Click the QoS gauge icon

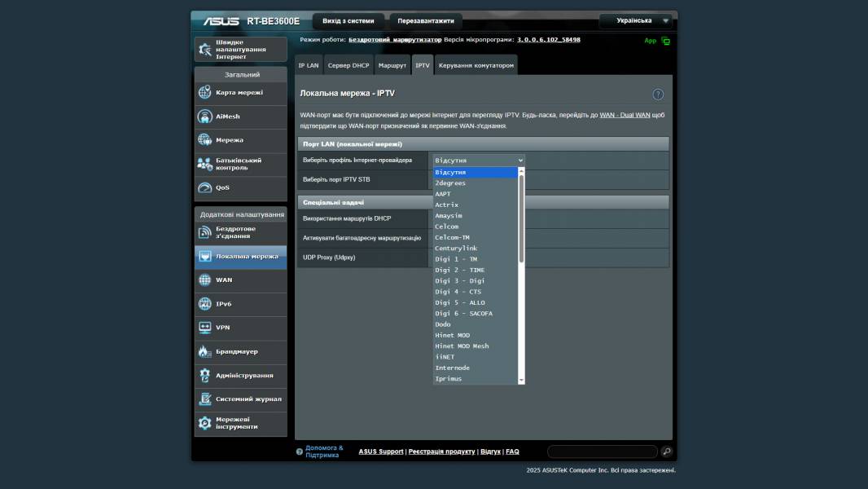coord(205,187)
